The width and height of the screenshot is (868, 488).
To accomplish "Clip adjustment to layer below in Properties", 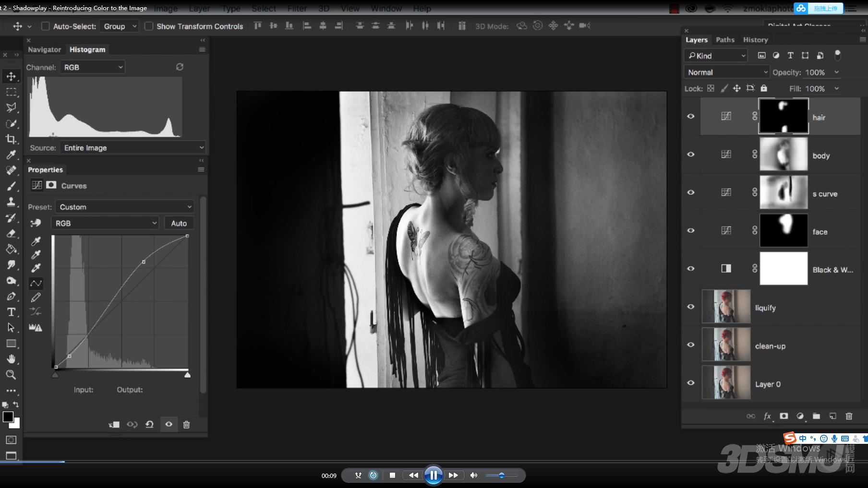I will [114, 425].
